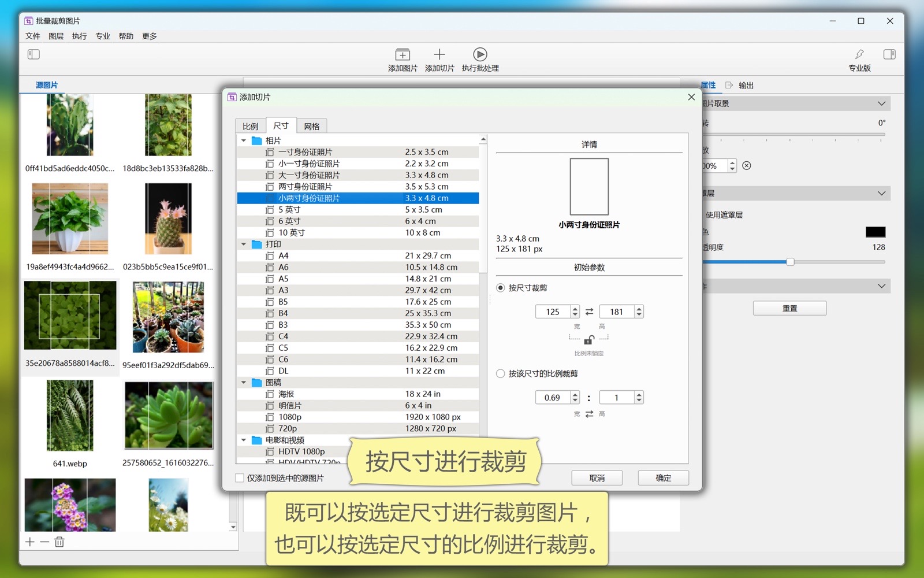Collapse the 图稿 folder group

click(x=244, y=383)
